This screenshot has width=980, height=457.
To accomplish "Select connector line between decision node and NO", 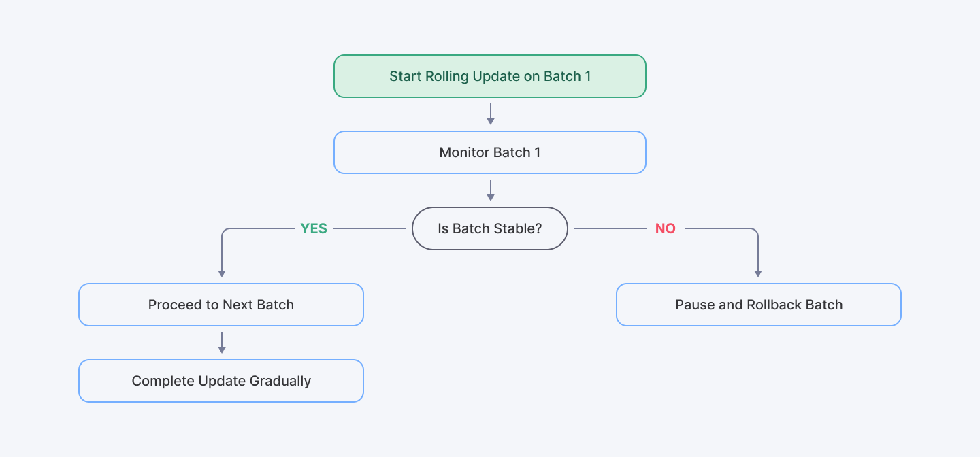I will click(609, 228).
